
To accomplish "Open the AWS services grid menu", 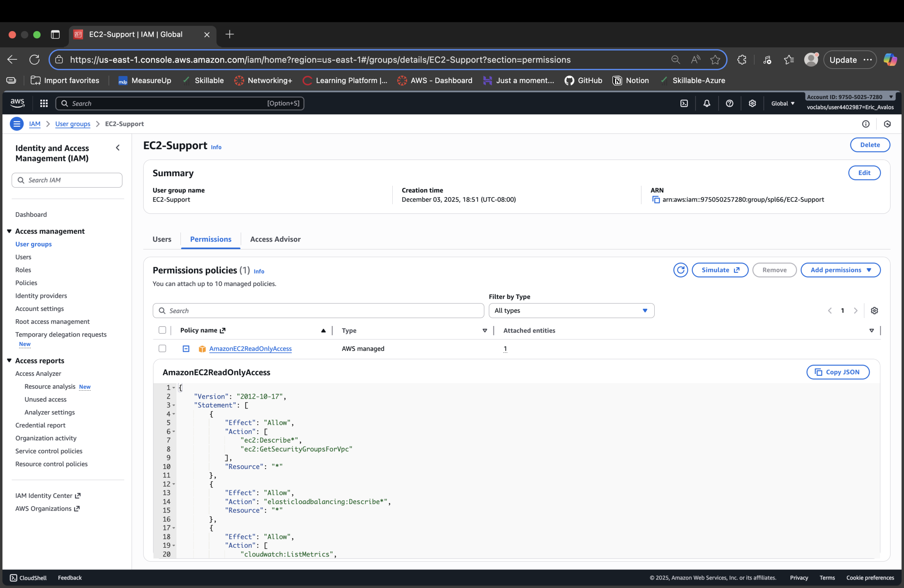I will point(44,103).
